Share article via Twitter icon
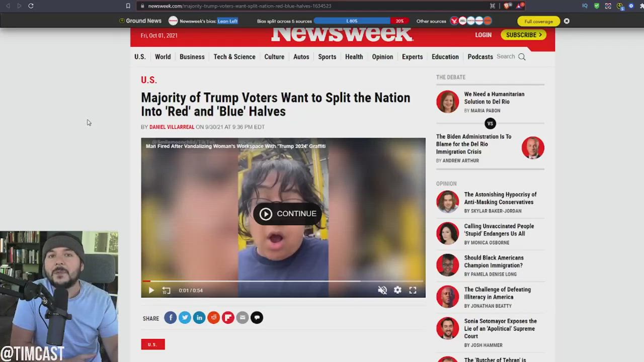This screenshot has height=362, width=644. click(185, 318)
